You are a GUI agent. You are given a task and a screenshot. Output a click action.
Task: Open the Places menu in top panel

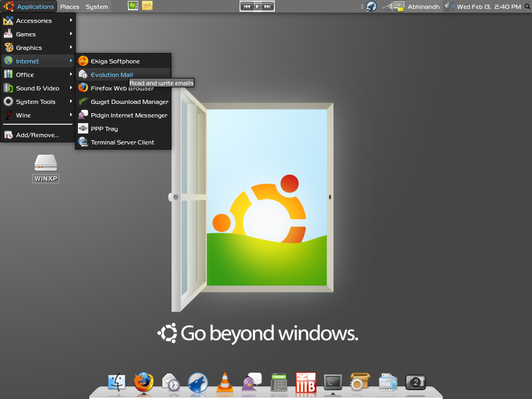tap(70, 6)
